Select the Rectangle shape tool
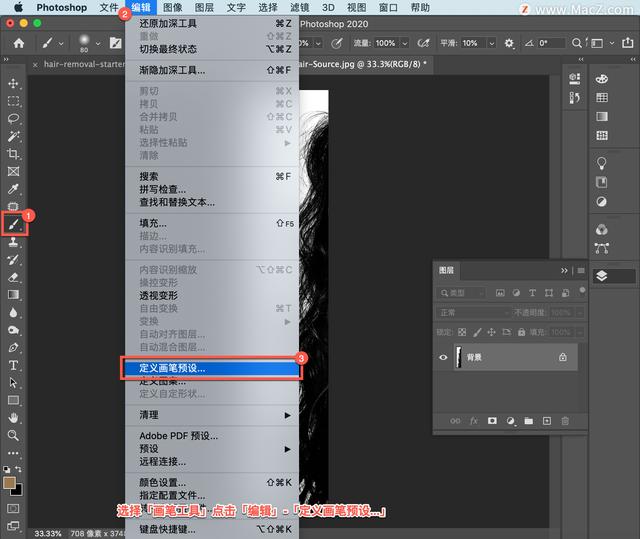The height and width of the screenshot is (539, 640). pyautogui.click(x=13, y=400)
